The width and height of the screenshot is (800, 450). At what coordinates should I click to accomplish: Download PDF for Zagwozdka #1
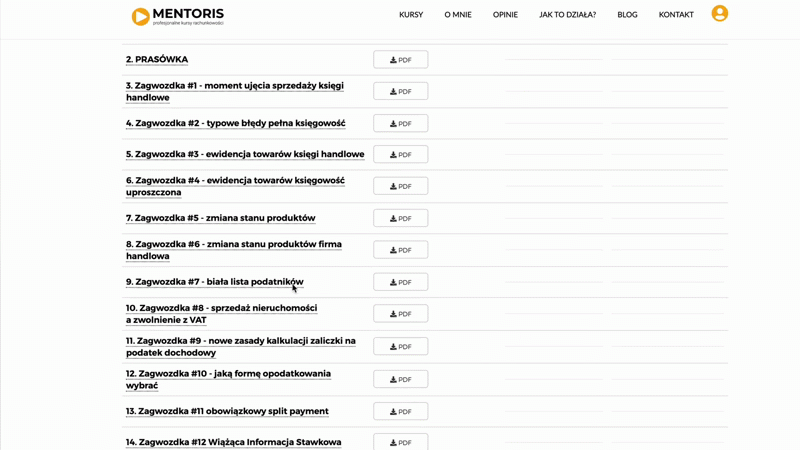pos(401,91)
